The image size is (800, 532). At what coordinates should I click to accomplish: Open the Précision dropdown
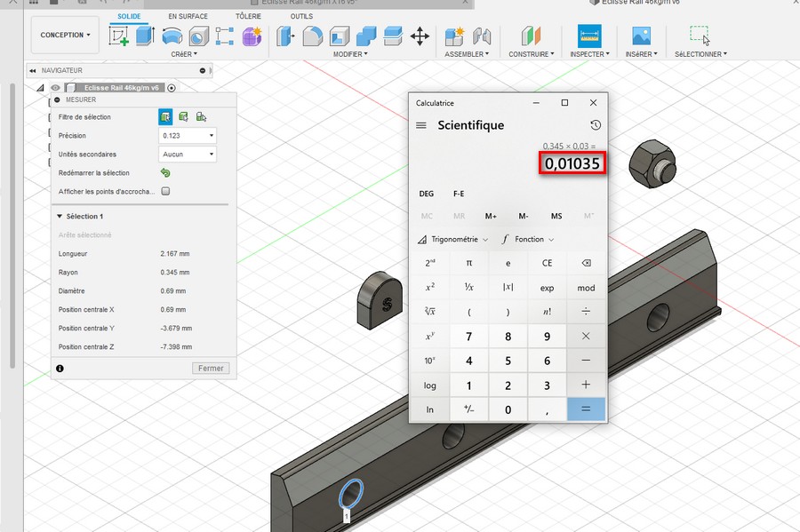click(x=188, y=136)
